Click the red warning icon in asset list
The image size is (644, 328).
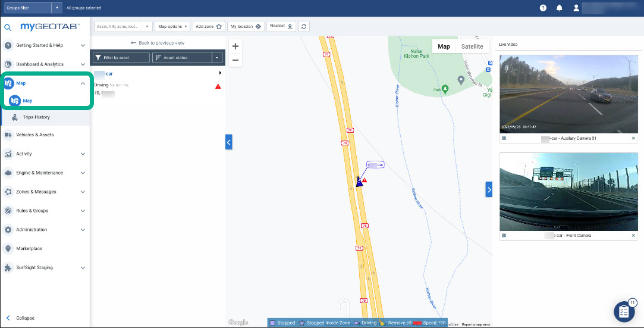point(218,86)
